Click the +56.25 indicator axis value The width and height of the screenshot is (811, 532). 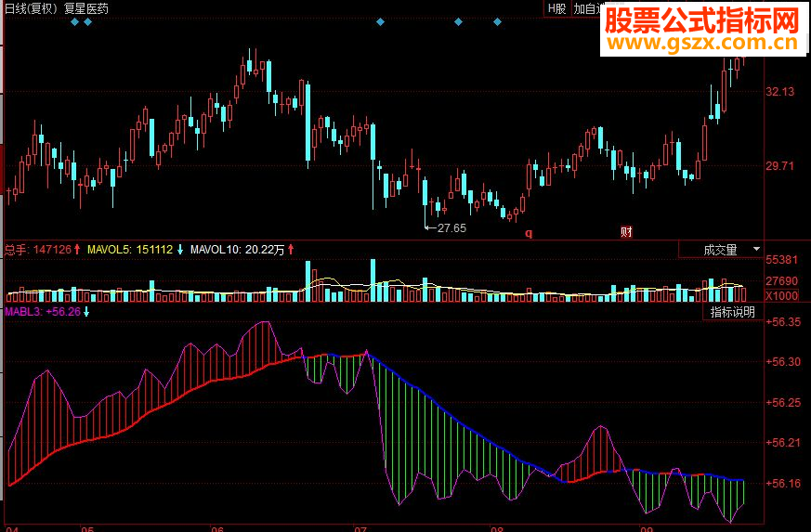[783, 402]
